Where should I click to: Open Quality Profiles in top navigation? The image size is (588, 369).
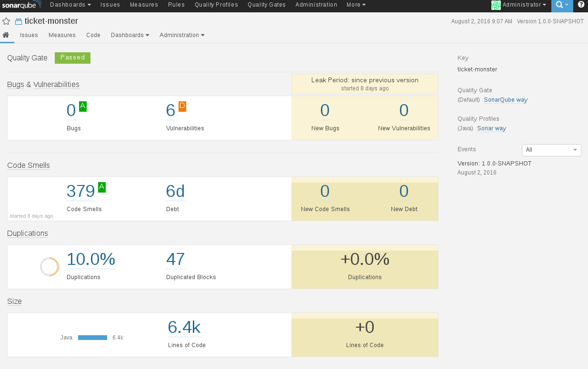pyautogui.click(x=216, y=5)
